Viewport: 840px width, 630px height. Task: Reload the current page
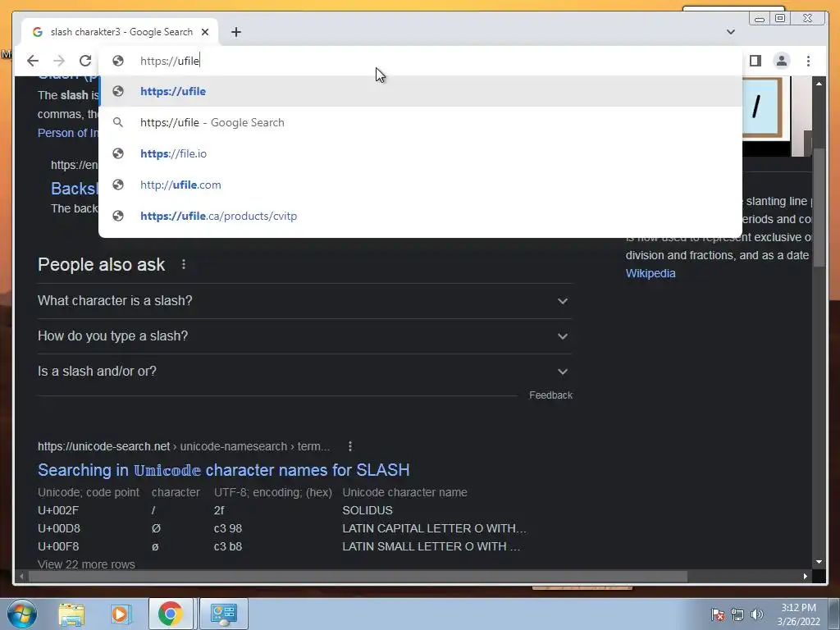(85, 61)
